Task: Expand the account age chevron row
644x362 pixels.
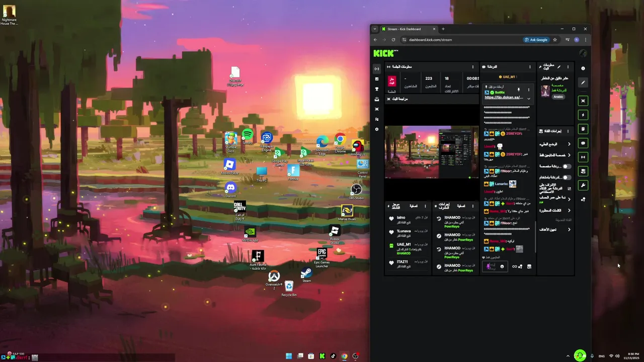Action: 569,198
